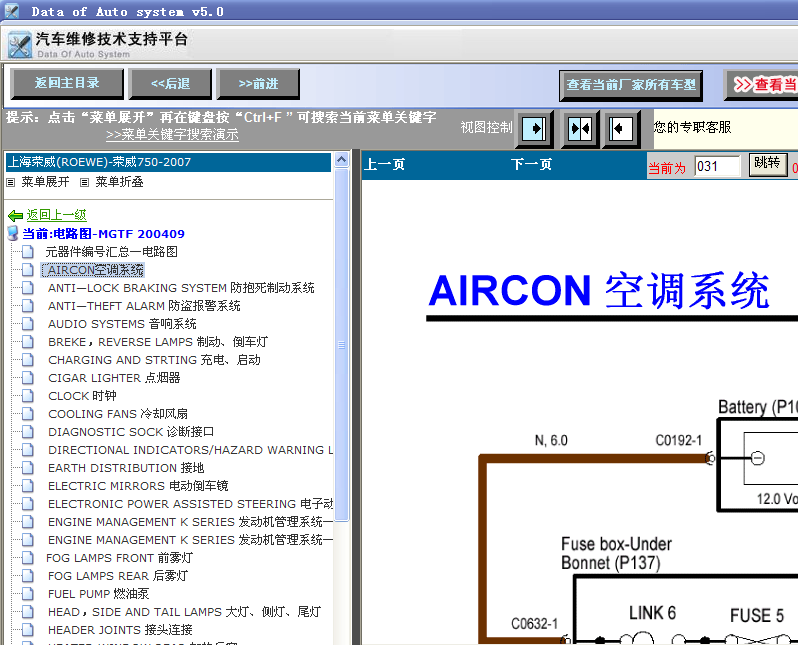This screenshot has width=798, height=645.
Task: Select AIRCON空调系统 tree item
Action: [x=95, y=270]
